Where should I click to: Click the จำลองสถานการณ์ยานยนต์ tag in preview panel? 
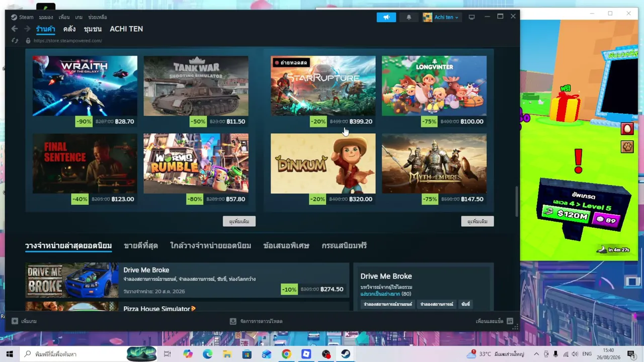coord(388,304)
